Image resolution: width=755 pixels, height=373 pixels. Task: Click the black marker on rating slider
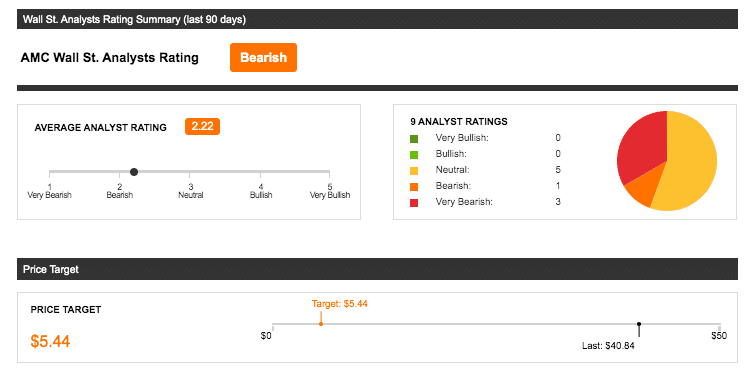[x=134, y=172]
